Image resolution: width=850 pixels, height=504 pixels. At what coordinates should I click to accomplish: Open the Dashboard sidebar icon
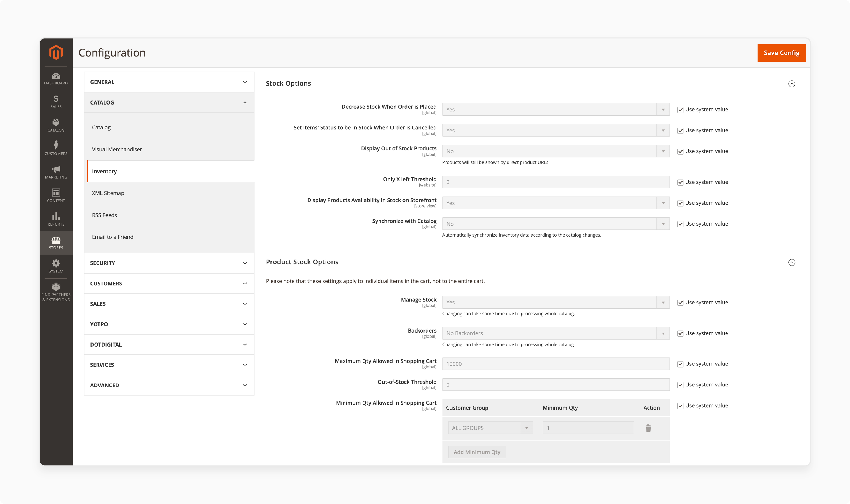tap(56, 78)
